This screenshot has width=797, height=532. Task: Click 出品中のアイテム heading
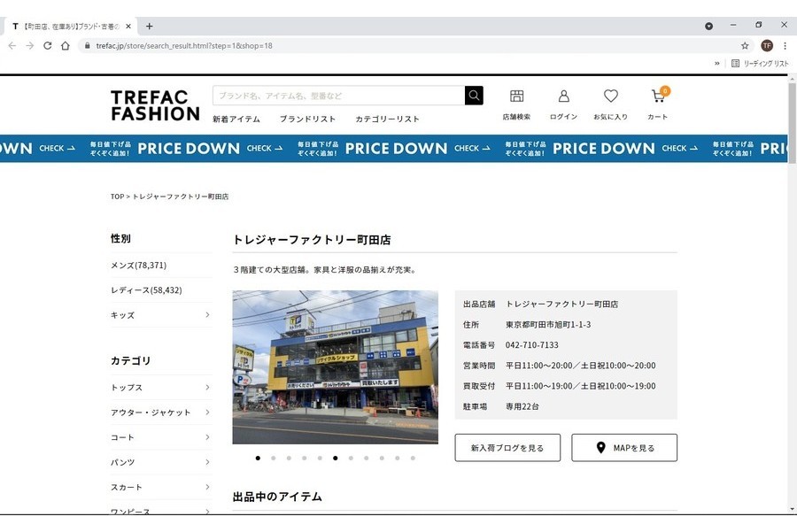click(277, 497)
